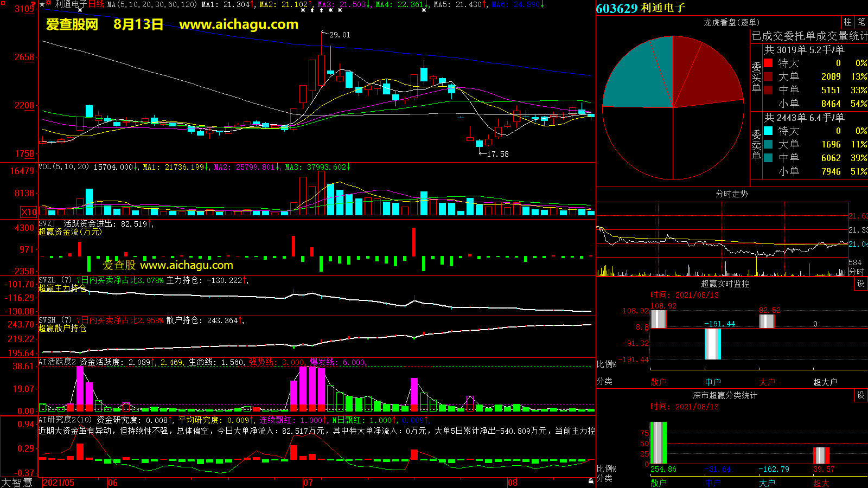Click the 603629 利通电子 stock title
Image resolution: width=868 pixels, height=488 pixels.
pos(640,8)
